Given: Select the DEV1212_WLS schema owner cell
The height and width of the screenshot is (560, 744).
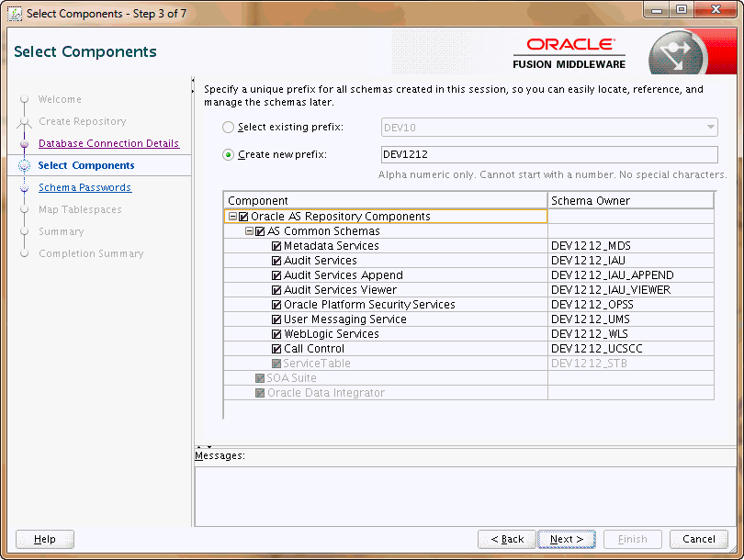Looking at the screenshot, I should pos(631,334).
